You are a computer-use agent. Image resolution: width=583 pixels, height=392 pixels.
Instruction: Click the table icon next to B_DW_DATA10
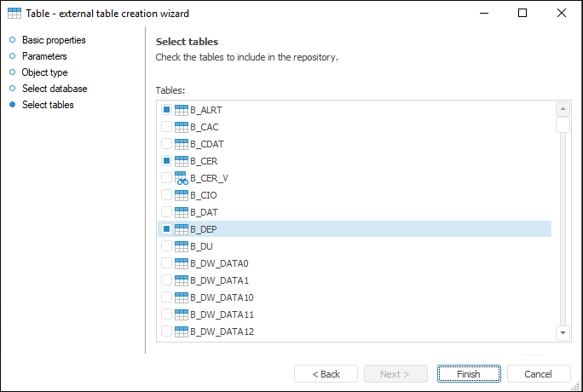click(181, 297)
